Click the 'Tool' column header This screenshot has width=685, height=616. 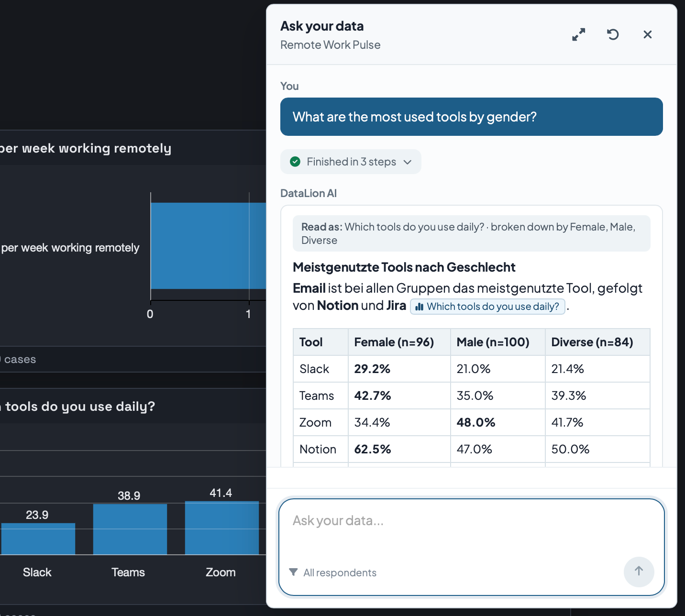[x=320, y=342]
